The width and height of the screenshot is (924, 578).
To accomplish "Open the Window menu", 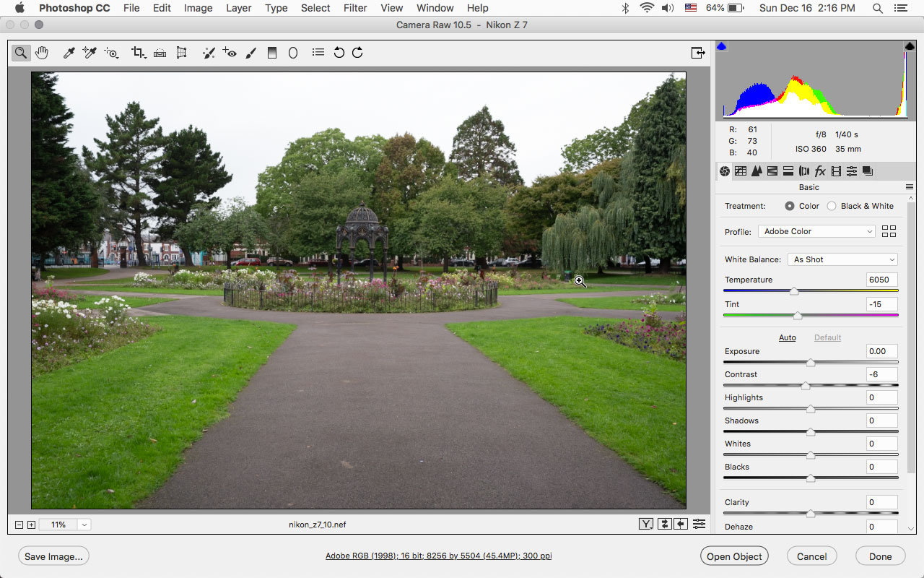I will 435,8.
